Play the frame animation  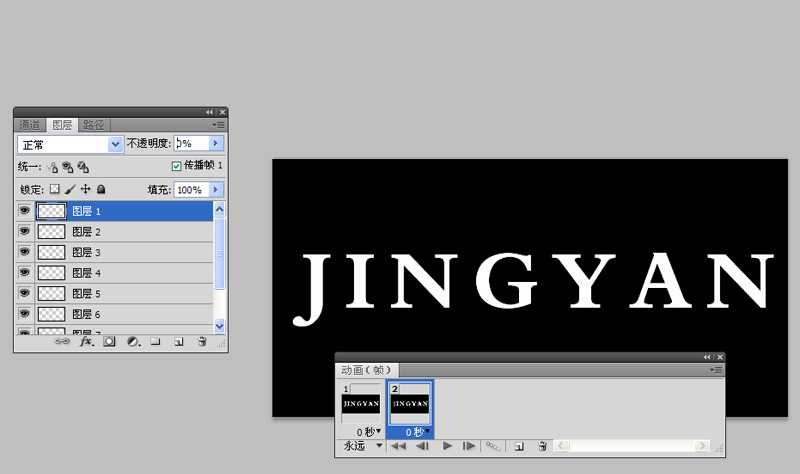pos(447,446)
